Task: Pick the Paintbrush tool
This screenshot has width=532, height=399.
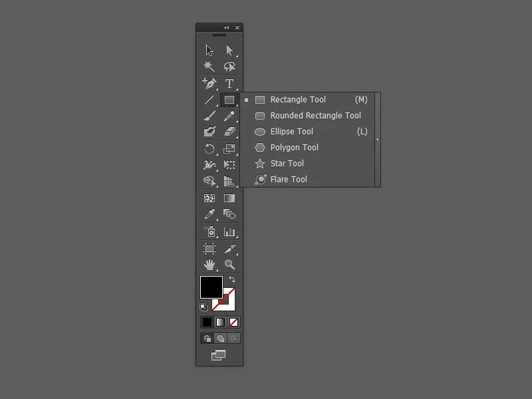Action: pos(208,115)
